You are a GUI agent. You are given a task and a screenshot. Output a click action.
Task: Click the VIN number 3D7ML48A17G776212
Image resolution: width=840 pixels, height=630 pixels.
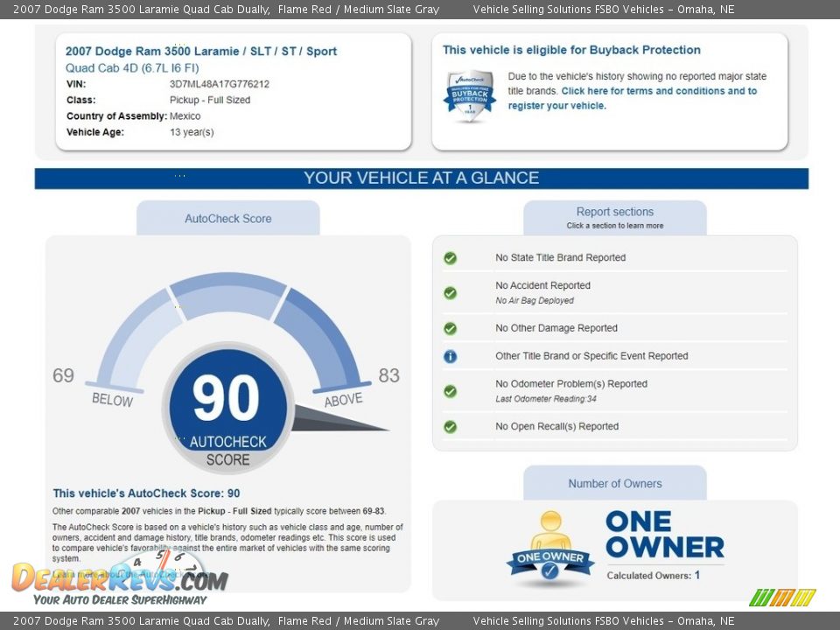point(220,84)
